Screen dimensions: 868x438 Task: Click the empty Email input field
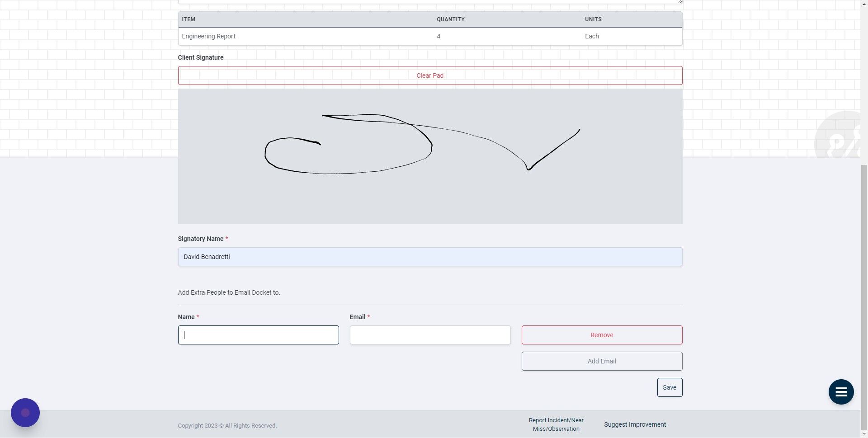(430, 335)
